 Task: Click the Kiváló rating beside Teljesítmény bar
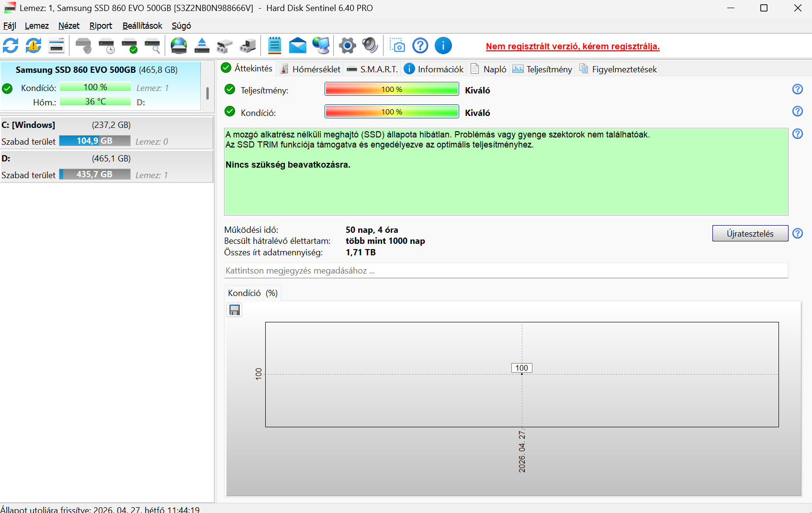477,91
